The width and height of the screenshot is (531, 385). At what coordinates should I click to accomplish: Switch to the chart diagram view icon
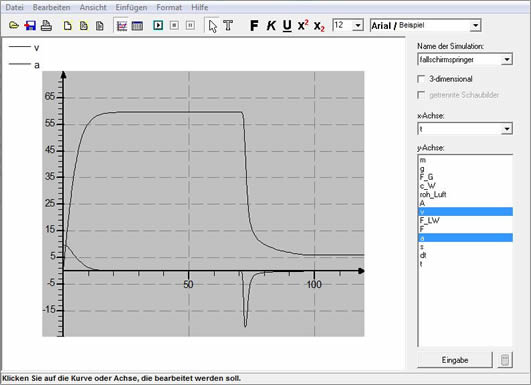tap(122, 25)
